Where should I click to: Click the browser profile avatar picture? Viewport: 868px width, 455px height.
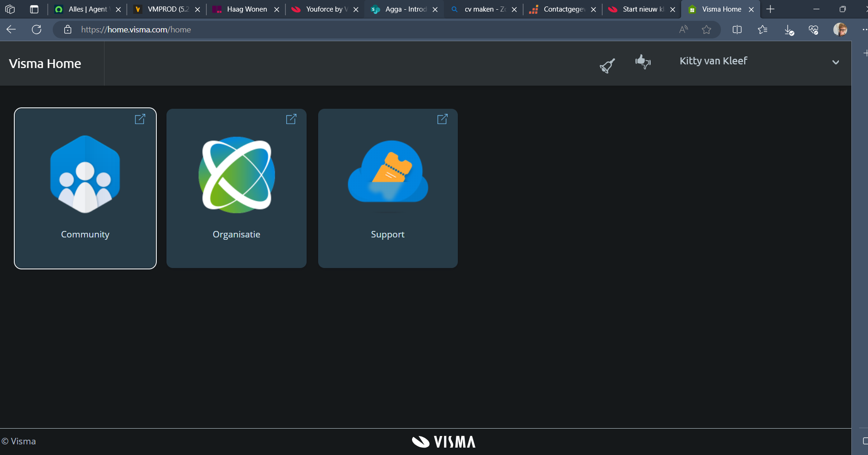tap(841, 30)
